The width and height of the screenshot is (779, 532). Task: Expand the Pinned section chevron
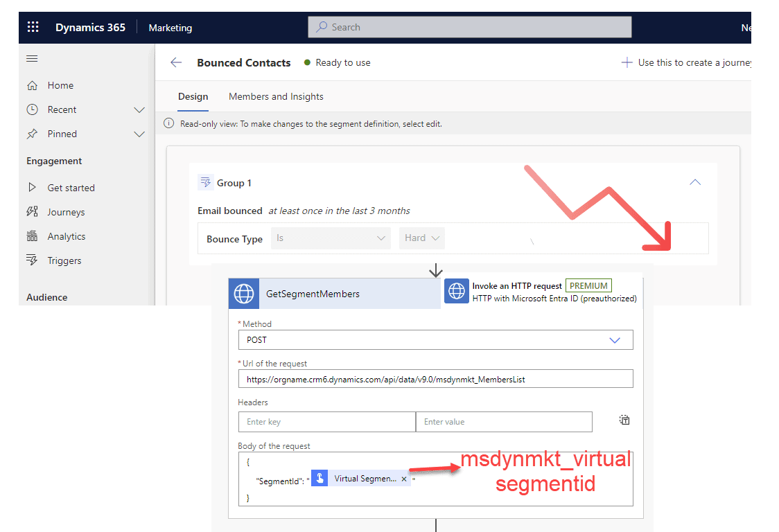pos(139,134)
